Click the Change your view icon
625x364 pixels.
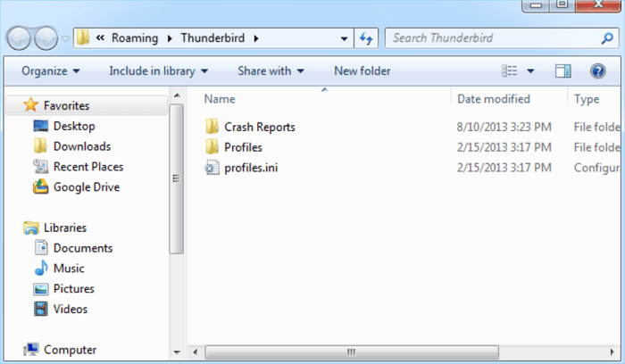coord(510,70)
